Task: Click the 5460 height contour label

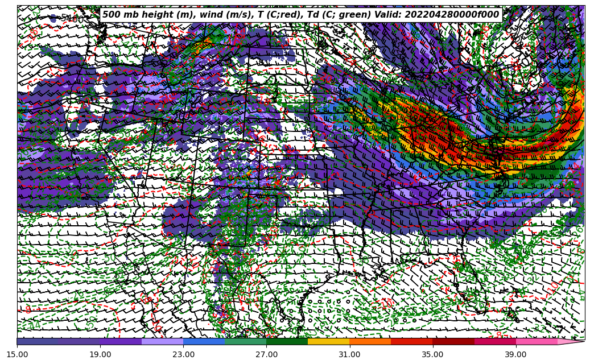Action: (x=72, y=19)
